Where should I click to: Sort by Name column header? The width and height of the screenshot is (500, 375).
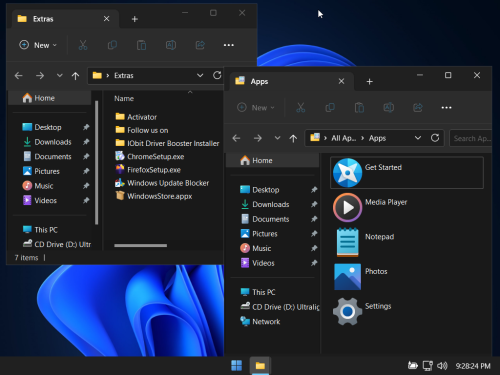coord(124,98)
